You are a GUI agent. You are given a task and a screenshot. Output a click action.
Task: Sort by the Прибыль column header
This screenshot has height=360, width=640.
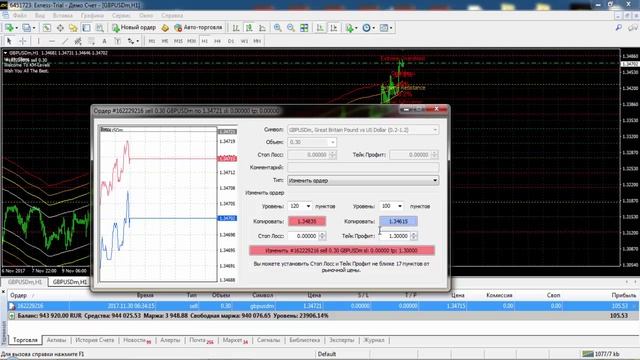pyautogui.click(x=623, y=295)
